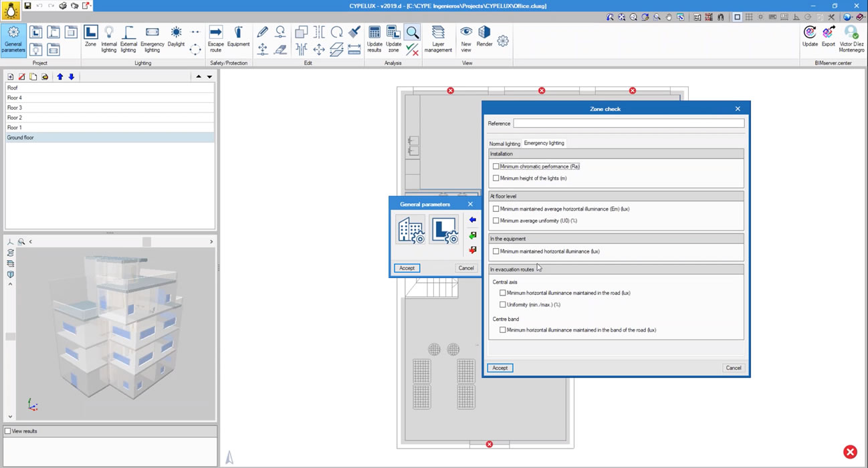Open the quick-access dropdown arrow in title bar
Viewport: 868px width, 468px height.
(91, 6)
